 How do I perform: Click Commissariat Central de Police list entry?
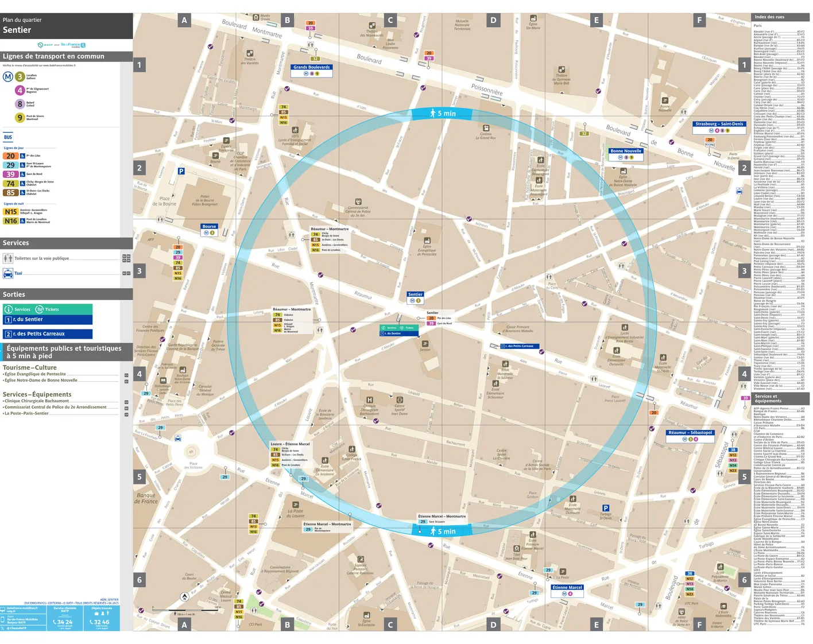[55, 407]
